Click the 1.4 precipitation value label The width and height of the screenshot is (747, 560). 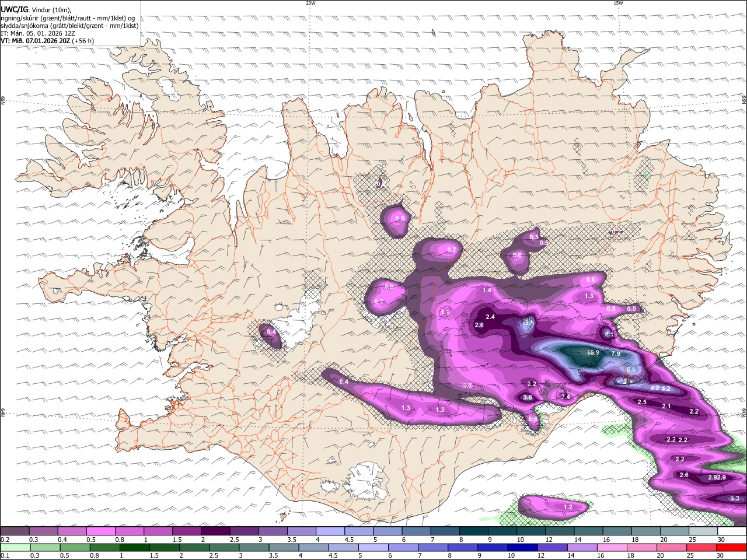coord(487,290)
